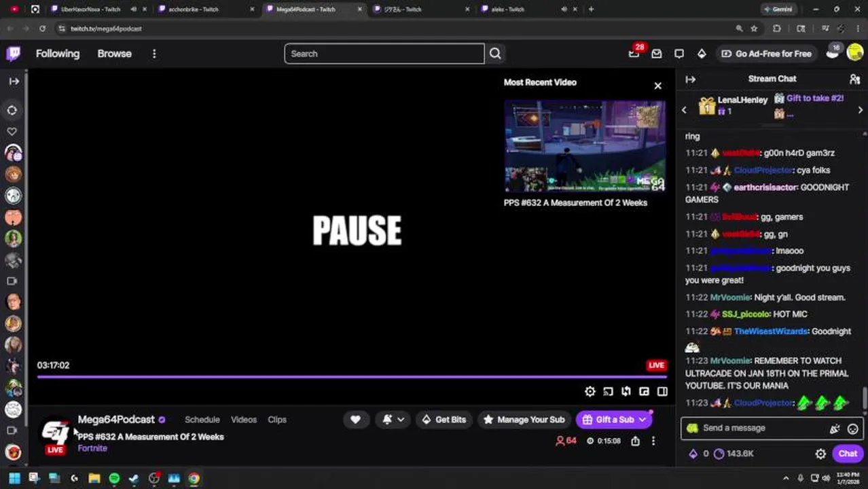Click SSJ_piccolo username in chat
Image resolution: width=868 pixels, height=489 pixels.
point(746,314)
